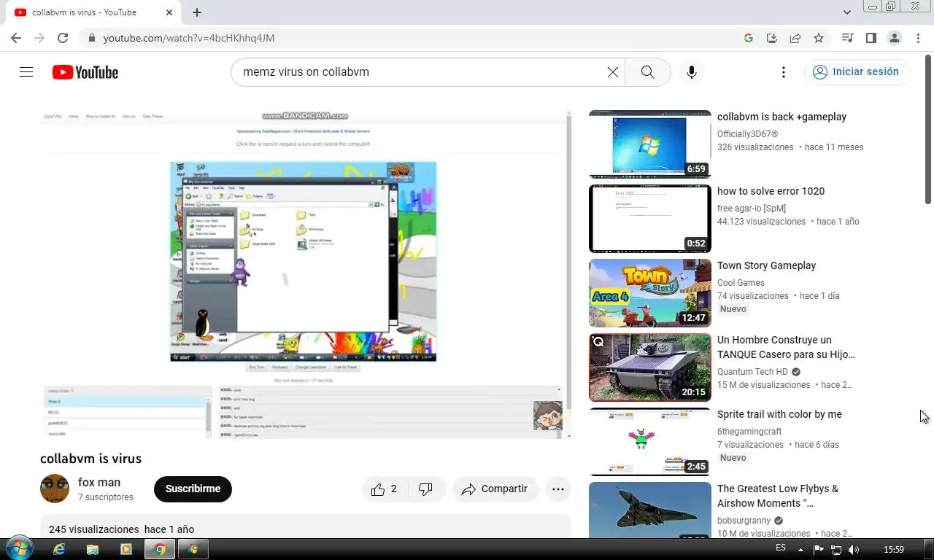Screen dimensions: 934x560
Task: Open the Windows Start orb
Action: pos(19,549)
